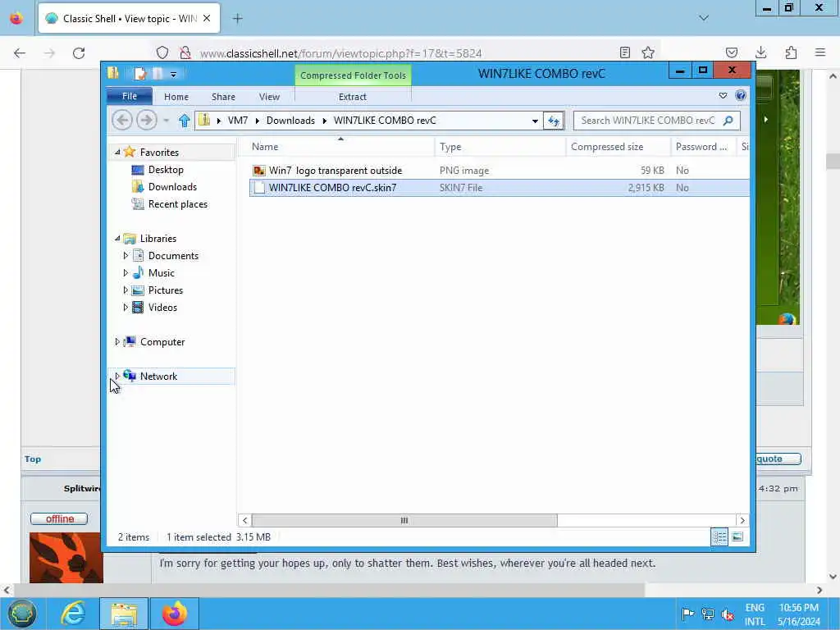Open Customize Quick Access Toolbar dropdown
Viewport: 840px width, 630px height.
point(174,75)
